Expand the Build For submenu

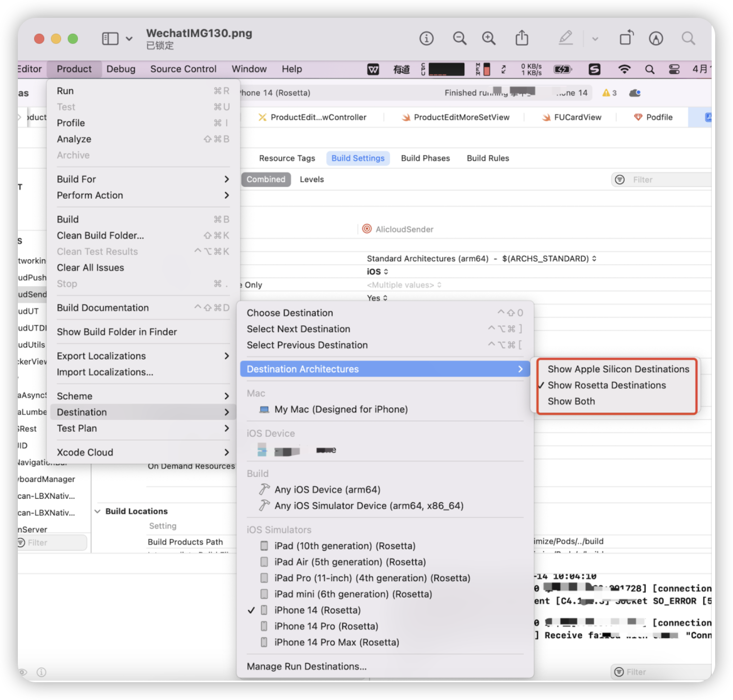(x=143, y=179)
